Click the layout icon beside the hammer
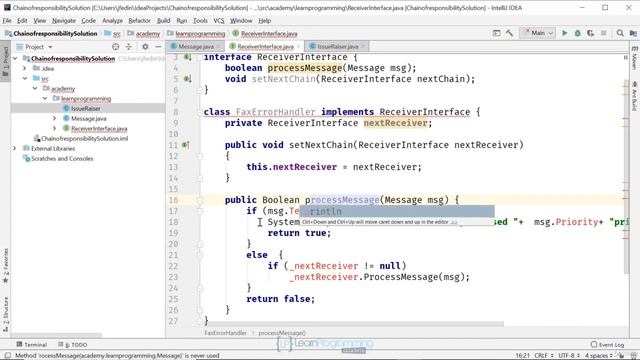The height and width of the screenshot is (360, 640). 496,33
